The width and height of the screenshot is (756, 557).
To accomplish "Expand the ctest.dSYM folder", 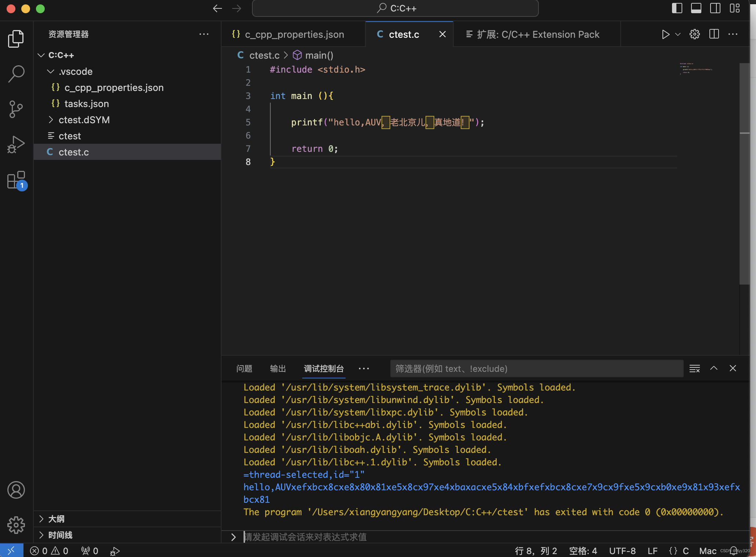I will [x=51, y=120].
